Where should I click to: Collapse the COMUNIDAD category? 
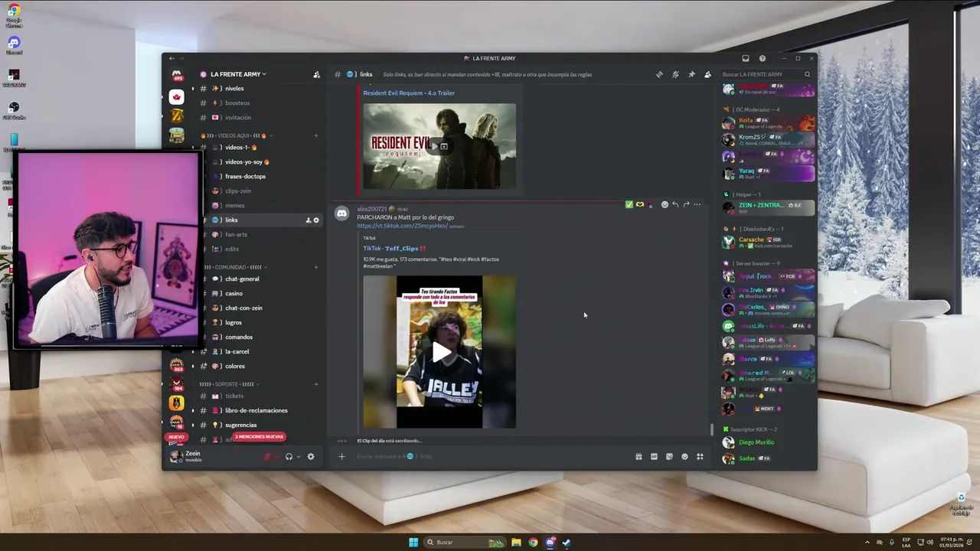(x=233, y=267)
